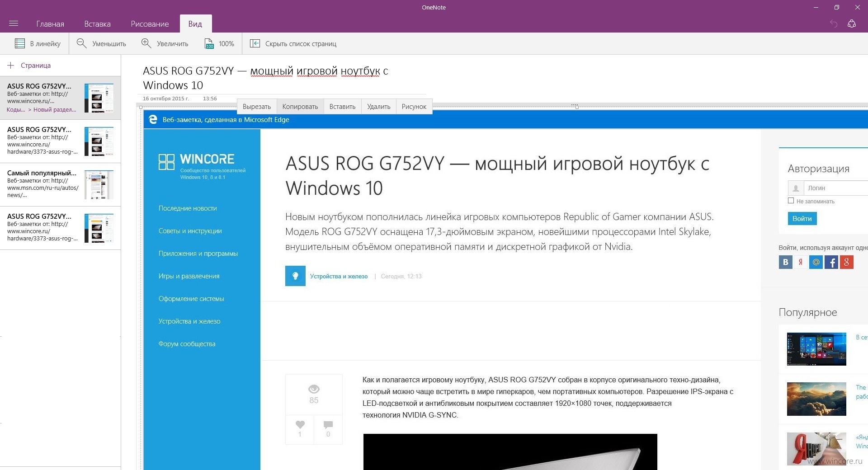The height and width of the screenshot is (470, 868).
Task: Reset zoom to 100%
Action: coord(220,44)
